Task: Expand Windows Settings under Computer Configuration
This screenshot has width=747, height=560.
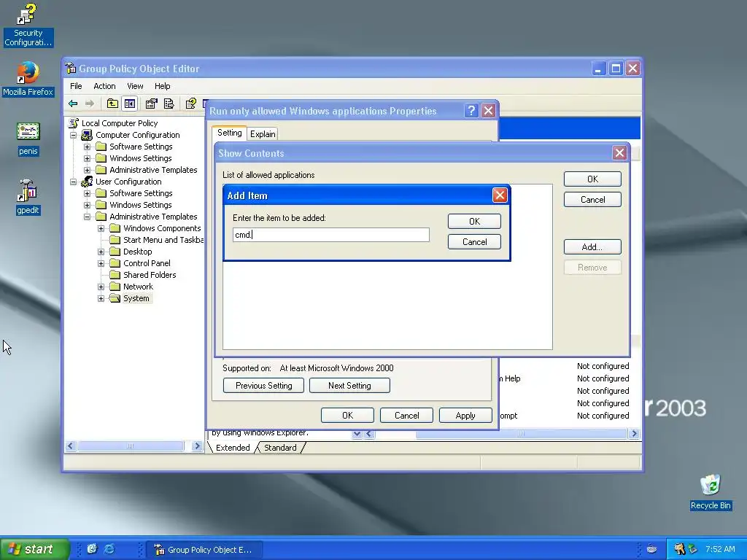Action: 88,158
